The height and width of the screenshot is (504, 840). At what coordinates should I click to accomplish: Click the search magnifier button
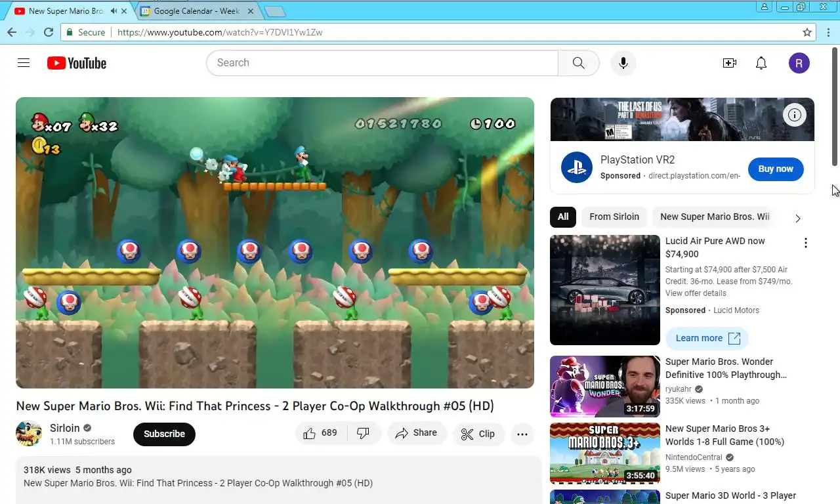coord(578,63)
